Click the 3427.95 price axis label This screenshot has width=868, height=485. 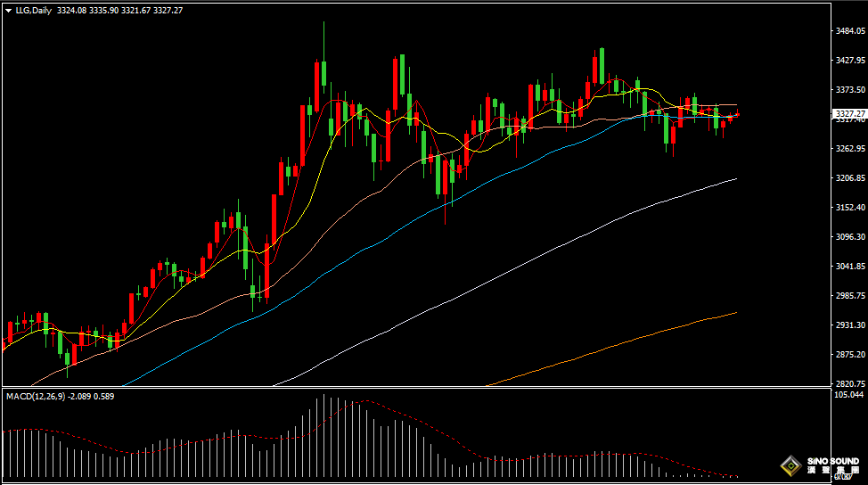click(850, 61)
